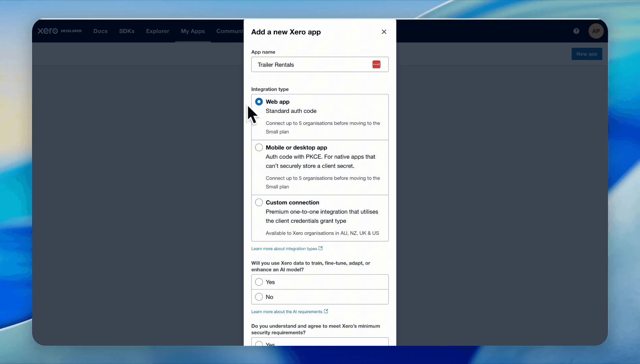This screenshot has height=364, width=640.
Task: Click the red password manager icon in App name
Action: click(x=376, y=64)
